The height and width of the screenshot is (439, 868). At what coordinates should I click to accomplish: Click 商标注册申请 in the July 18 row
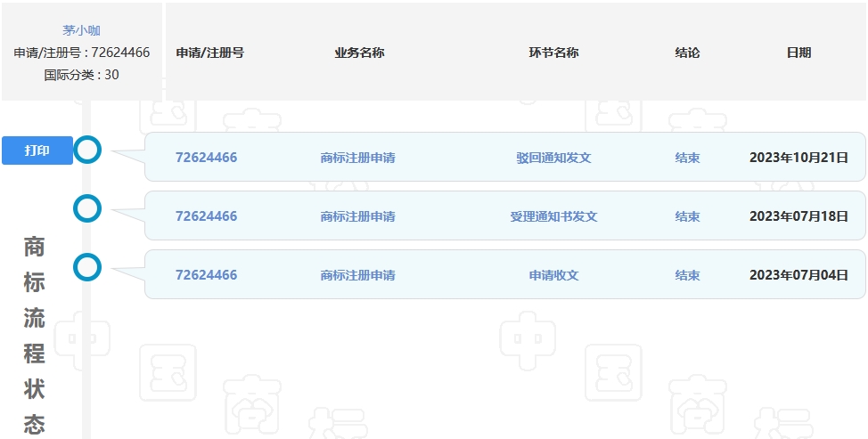click(x=357, y=216)
